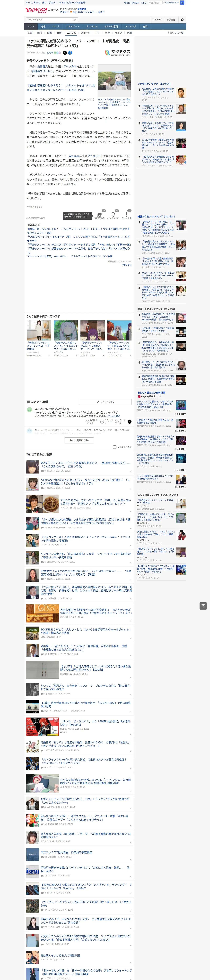Viewport: 210px width, 980px height.
Task: Select the 科学 category
Action: (x=107, y=33)
